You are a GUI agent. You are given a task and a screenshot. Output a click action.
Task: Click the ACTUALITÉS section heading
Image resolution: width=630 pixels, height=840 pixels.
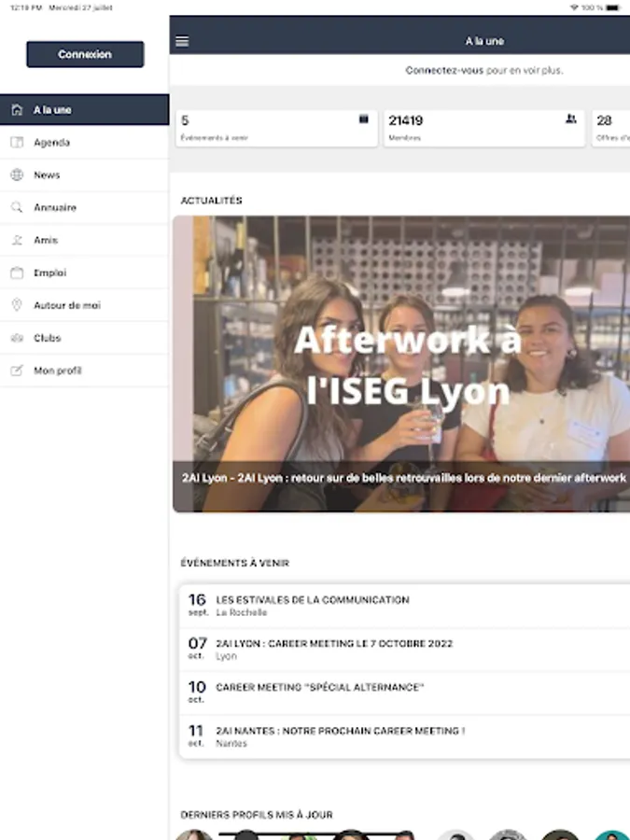click(x=212, y=201)
